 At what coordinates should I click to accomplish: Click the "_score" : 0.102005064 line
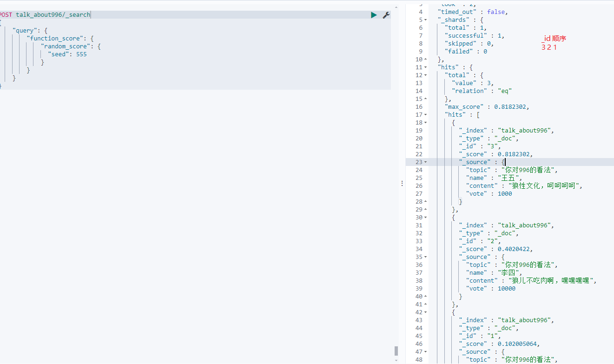click(499, 344)
